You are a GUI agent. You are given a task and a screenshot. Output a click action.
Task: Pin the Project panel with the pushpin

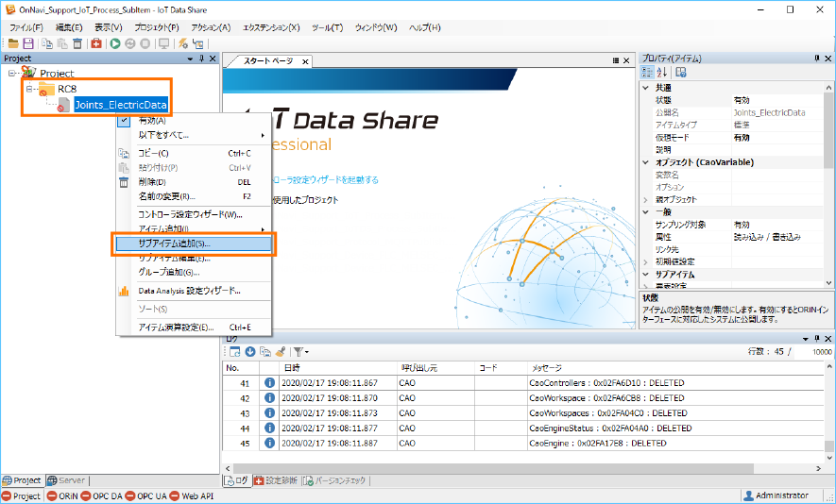click(200, 59)
